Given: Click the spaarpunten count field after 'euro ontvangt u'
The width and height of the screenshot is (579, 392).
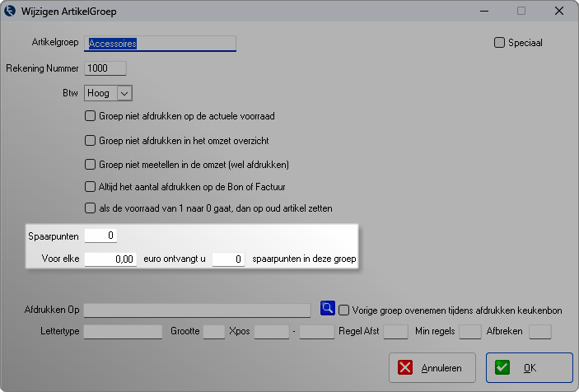Looking at the screenshot, I should coord(228,259).
